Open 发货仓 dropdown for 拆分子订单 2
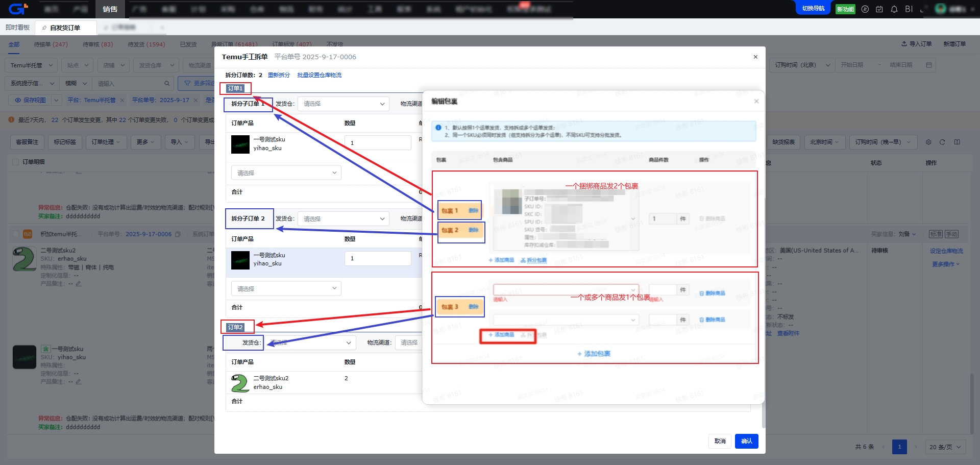Screen dimensions: 980x465 pyautogui.click(x=344, y=219)
